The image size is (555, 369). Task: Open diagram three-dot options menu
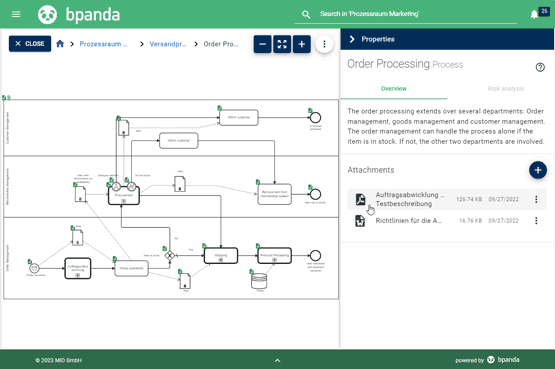324,44
